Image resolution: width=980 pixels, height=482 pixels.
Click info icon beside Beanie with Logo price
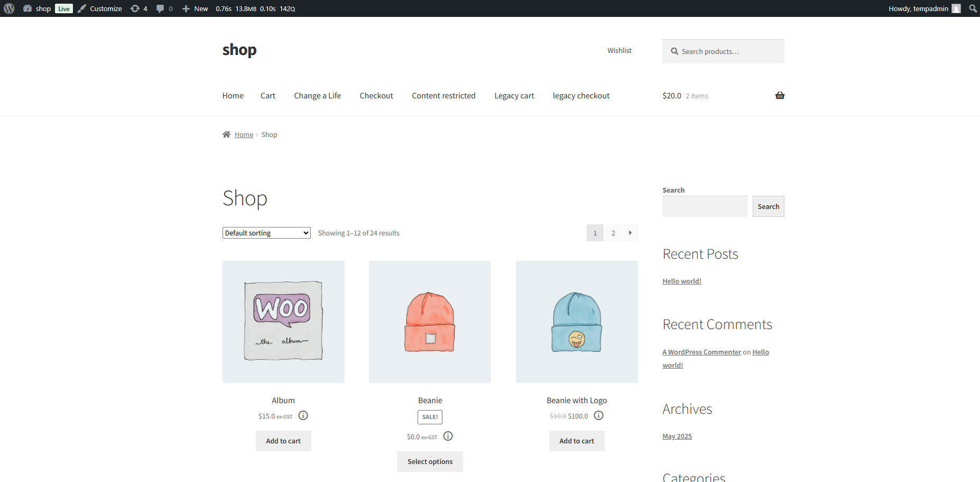[x=598, y=416]
